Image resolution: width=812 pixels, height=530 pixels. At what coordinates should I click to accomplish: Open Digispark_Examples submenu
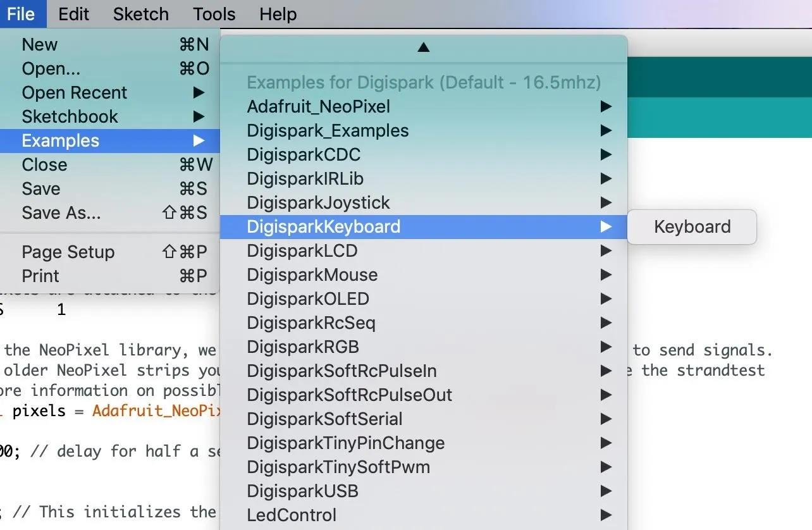(424, 130)
